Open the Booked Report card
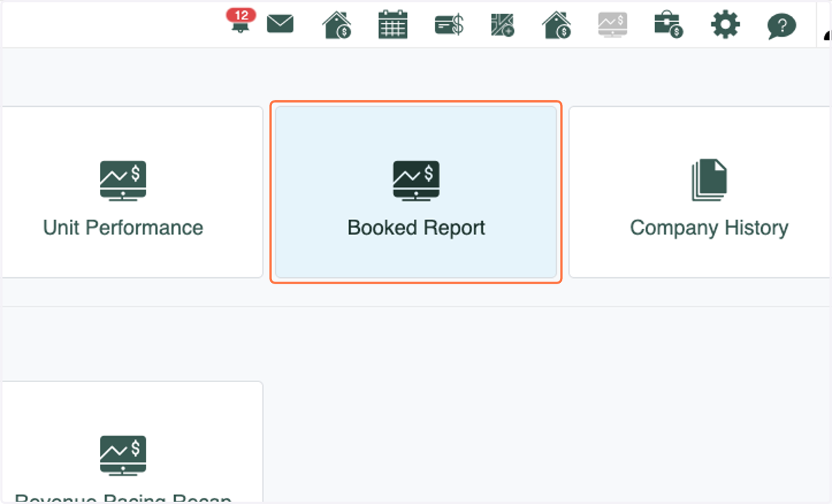The image size is (832, 504). click(416, 192)
